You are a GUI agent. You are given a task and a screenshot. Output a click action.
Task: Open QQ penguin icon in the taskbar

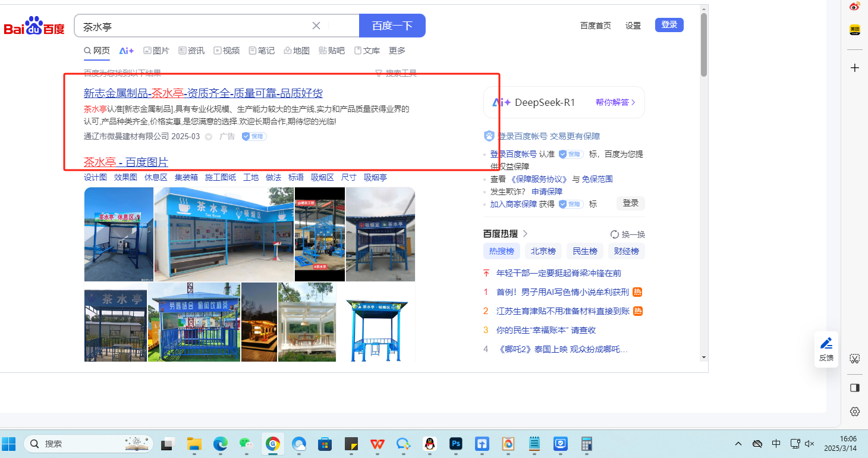[x=430, y=444]
